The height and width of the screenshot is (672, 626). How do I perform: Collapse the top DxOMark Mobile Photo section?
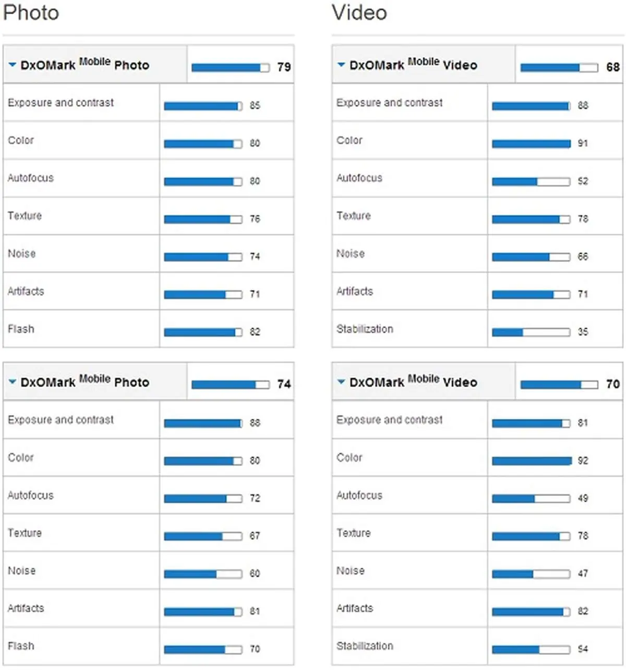click(x=13, y=65)
